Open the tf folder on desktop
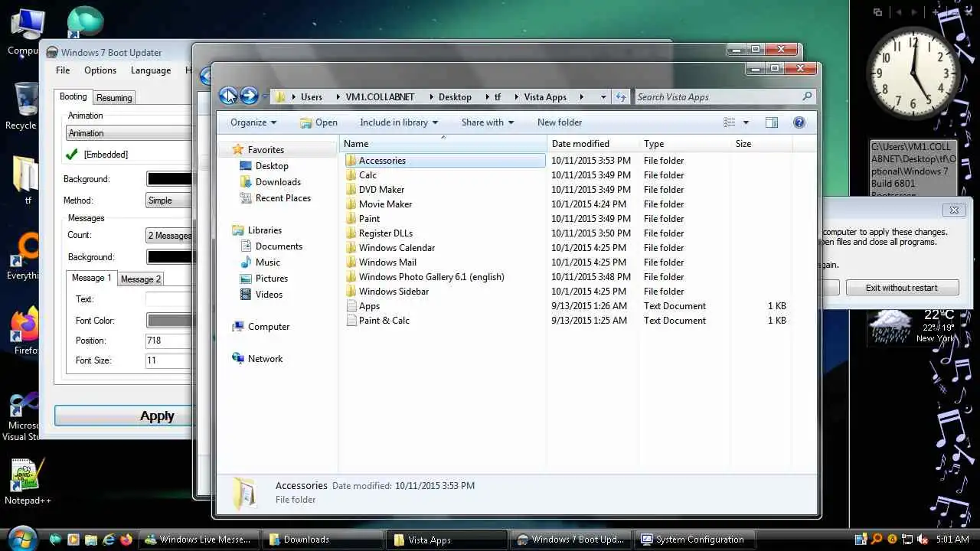The width and height of the screenshot is (980, 551). pyautogui.click(x=27, y=181)
